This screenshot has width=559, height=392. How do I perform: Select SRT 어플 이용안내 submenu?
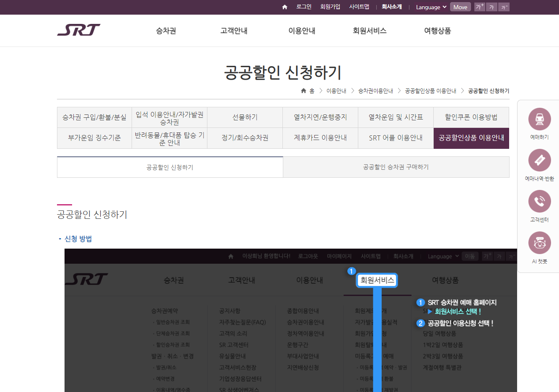(396, 138)
